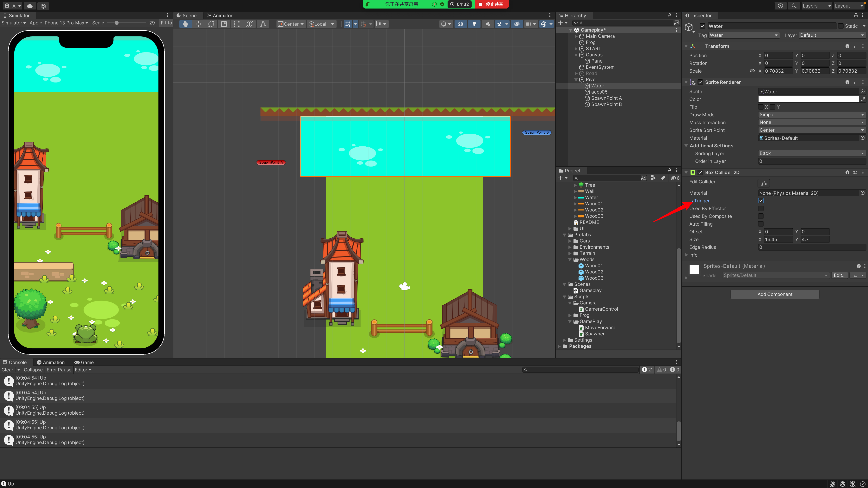
Task: Open Unity cloud services icon
Action: [x=30, y=6]
